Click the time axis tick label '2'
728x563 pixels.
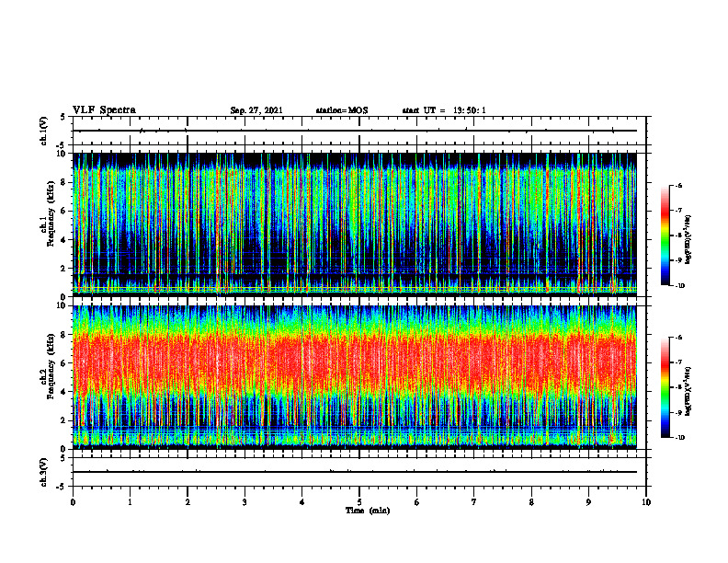coord(188,502)
